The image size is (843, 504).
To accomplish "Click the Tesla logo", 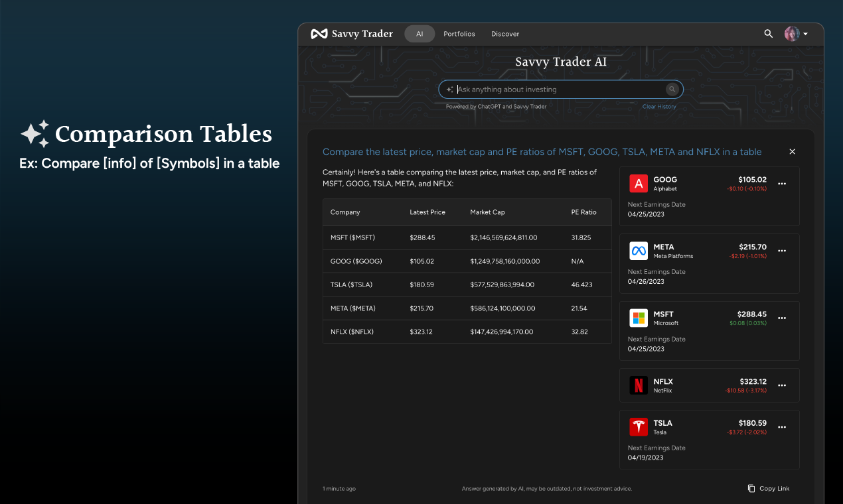I will 639,427.
